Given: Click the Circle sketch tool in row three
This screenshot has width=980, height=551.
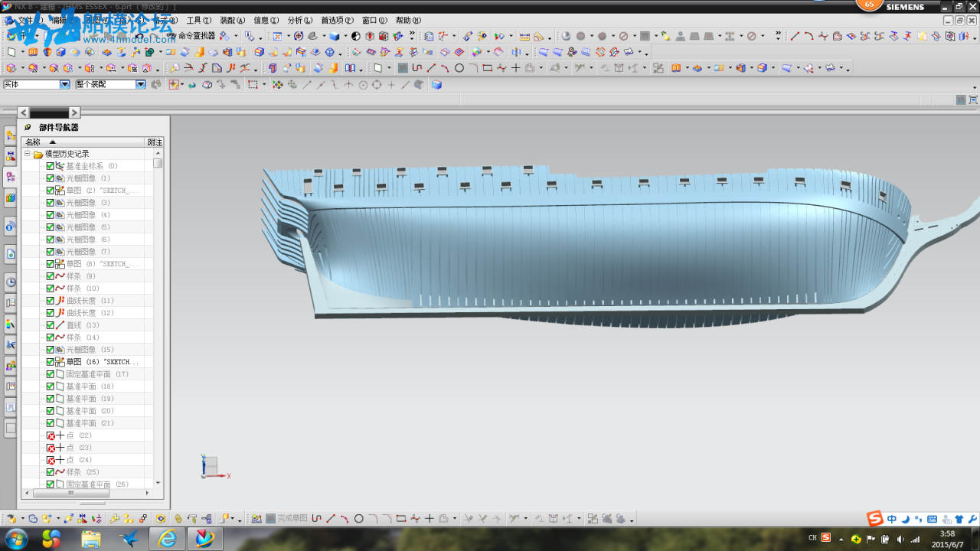Looking at the screenshot, I should 459,68.
